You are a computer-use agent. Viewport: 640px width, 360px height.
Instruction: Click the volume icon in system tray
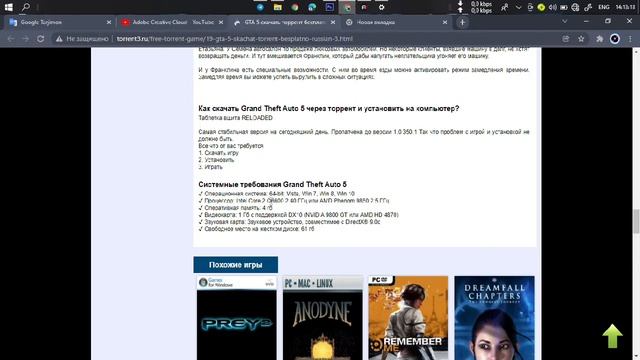(553, 7)
